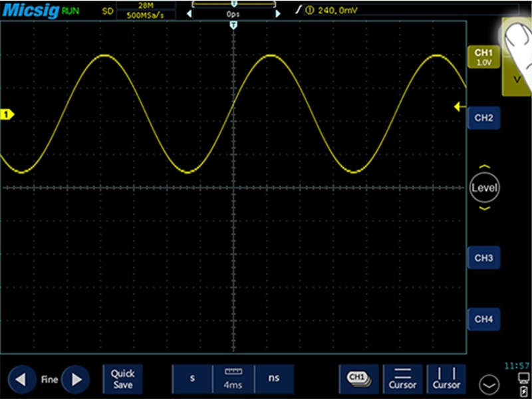
Task: Click the horizontal position bar showing 0ps
Action: tap(233, 13)
